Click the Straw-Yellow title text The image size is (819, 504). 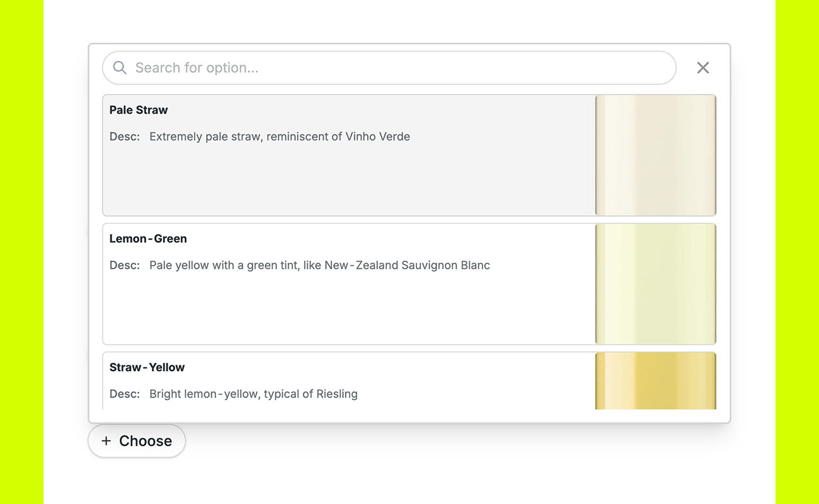click(x=147, y=367)
